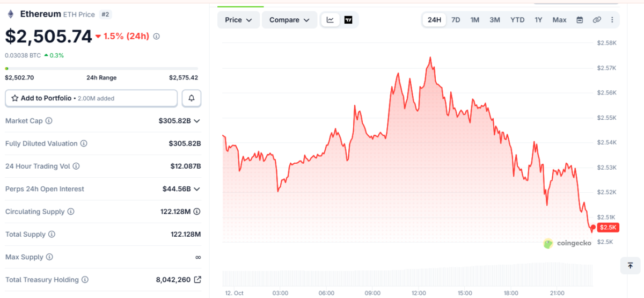Screen dimensions: 644x298
Task: Show Market Cap info tooltip icon
Action: (49, 121)
